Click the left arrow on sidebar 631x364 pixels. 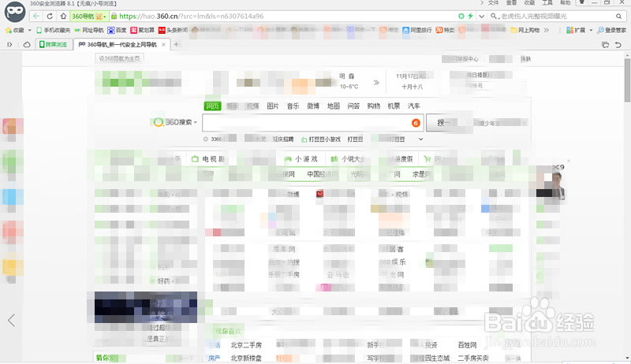tap(11, 320)
